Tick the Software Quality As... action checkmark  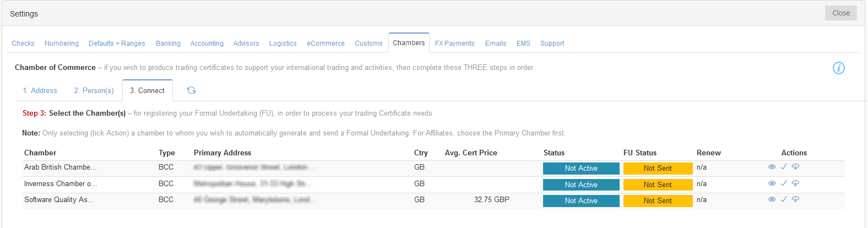pos(784,199)
